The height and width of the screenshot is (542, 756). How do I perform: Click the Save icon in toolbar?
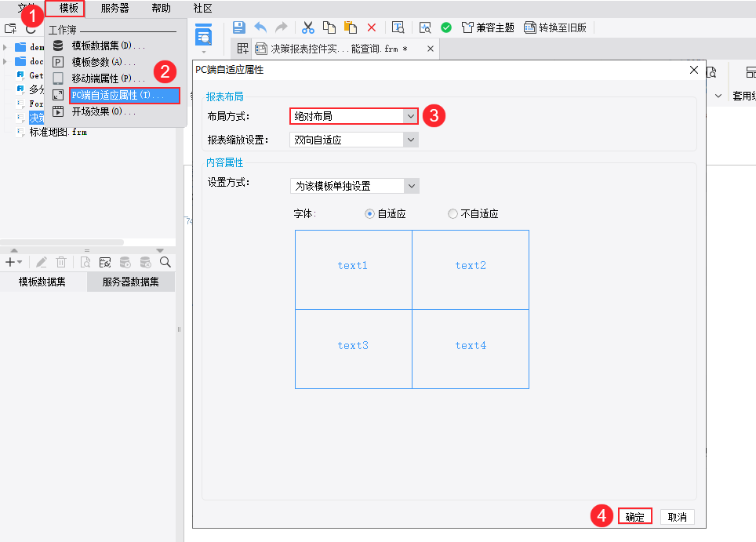(x=238, y=27)
